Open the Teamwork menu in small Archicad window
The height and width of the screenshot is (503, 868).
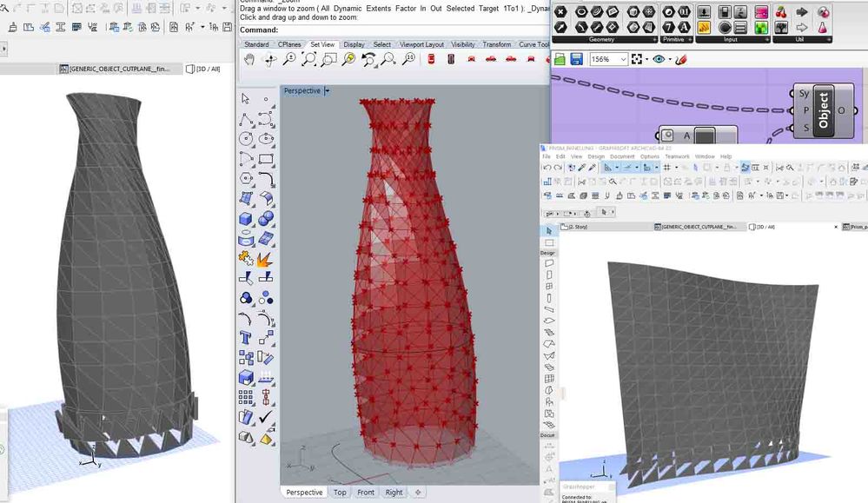677,156
